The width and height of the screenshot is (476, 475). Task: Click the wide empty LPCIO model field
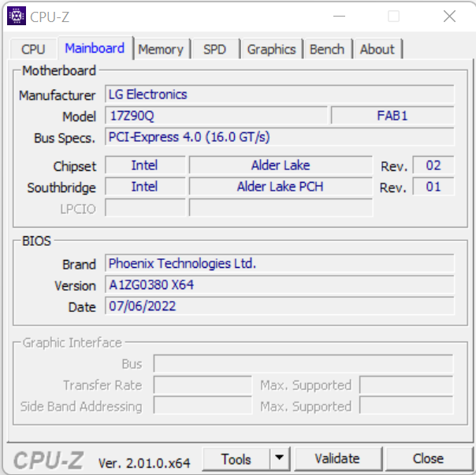click(x=281, y=208)
